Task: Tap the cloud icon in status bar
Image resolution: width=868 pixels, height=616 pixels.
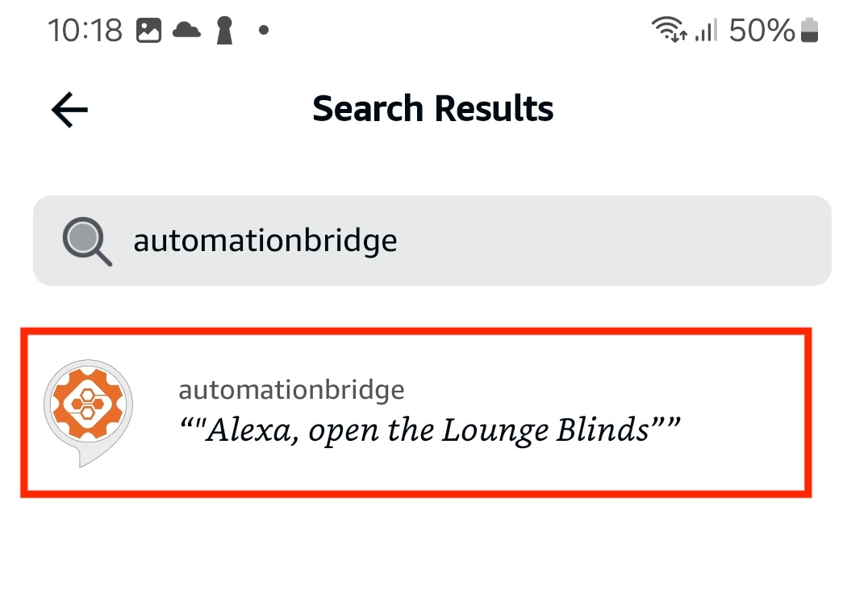Action: pyautogui.click(x=186, y=31)
